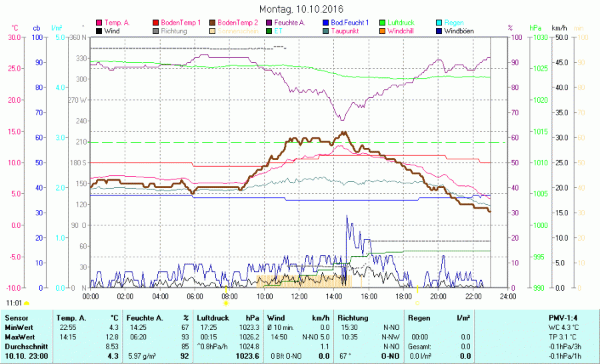Click the Durchschnitt row label
Image resolution: width=600 pixels, height=364 pixels.
24,347
